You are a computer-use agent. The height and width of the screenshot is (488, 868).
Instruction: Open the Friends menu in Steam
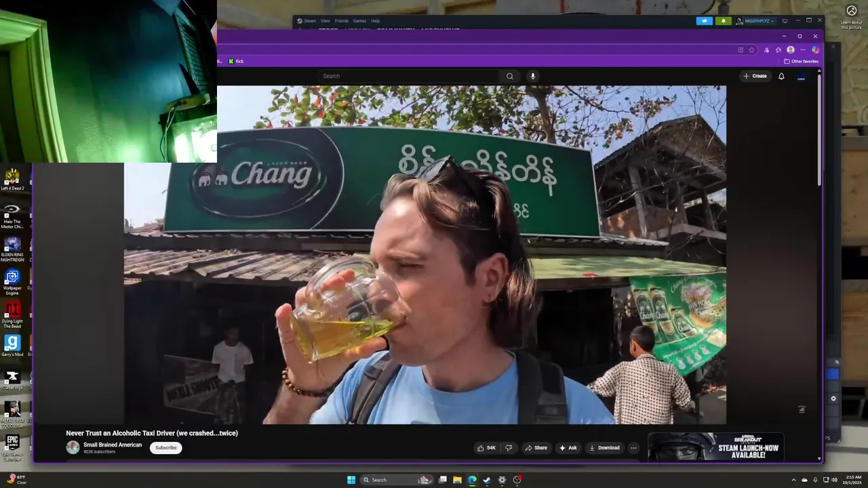coord(342,21)
